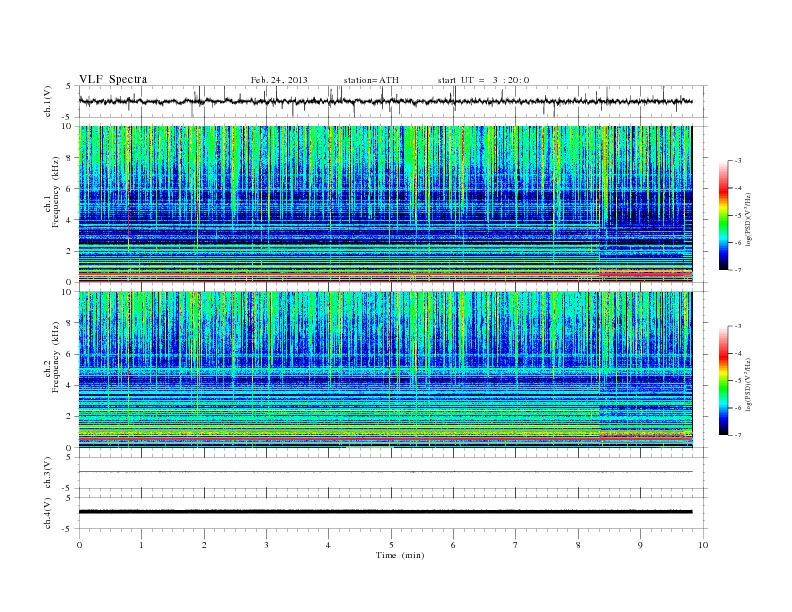Click the "ch.4(V)" axis label

click(48, 513)
